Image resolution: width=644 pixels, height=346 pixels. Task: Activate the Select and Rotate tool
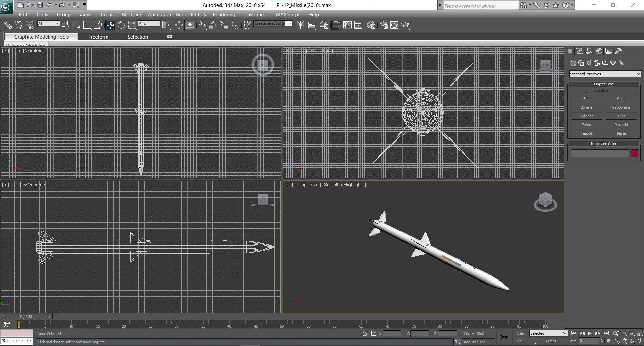click(x=121, y=25)
